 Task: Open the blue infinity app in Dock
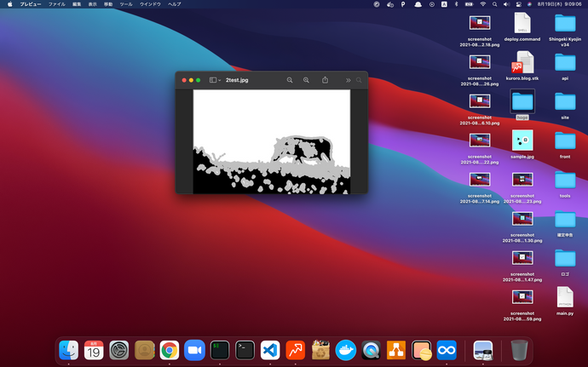point(447,350)
